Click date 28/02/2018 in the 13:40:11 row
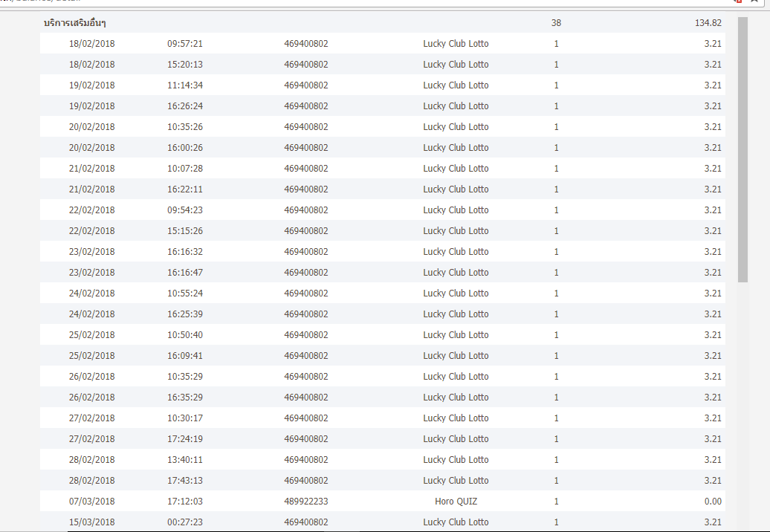The height and width of the screenshot is (532, 770). click(92, 460)
